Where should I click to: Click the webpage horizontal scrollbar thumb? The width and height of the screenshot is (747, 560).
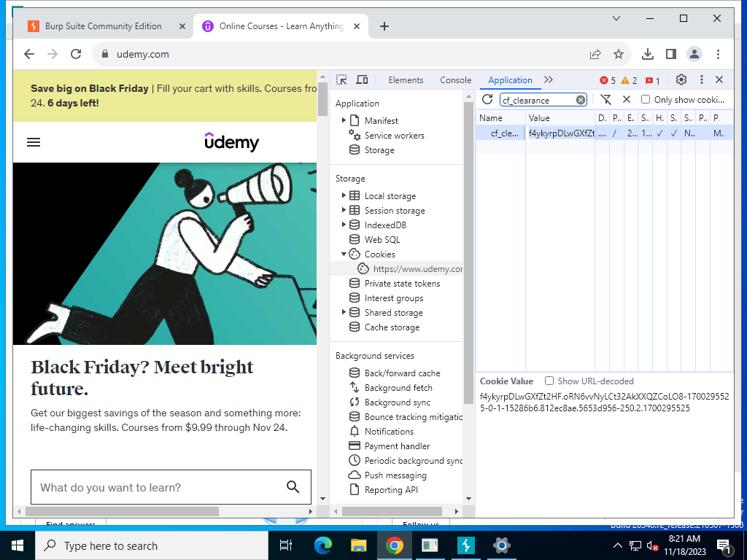122,511
